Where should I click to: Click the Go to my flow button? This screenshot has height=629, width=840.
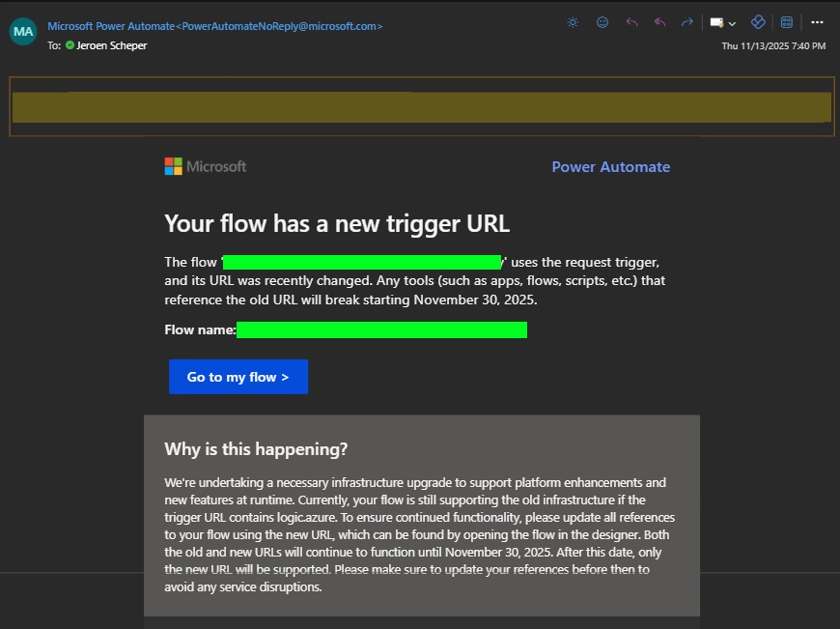[238, 376]
